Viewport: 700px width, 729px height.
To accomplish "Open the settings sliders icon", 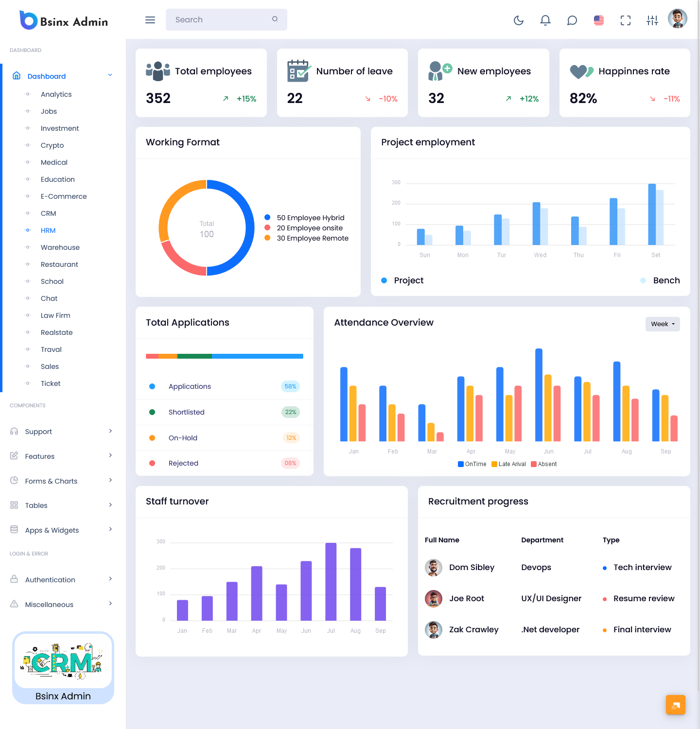I will pos(652,20).
